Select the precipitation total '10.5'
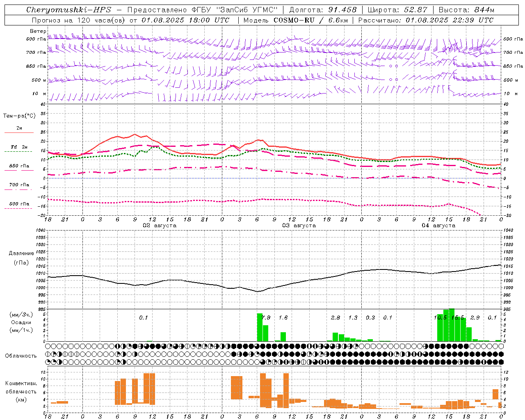Image resolution: width=525 pixels, height=420 pixels. (440, 317)
